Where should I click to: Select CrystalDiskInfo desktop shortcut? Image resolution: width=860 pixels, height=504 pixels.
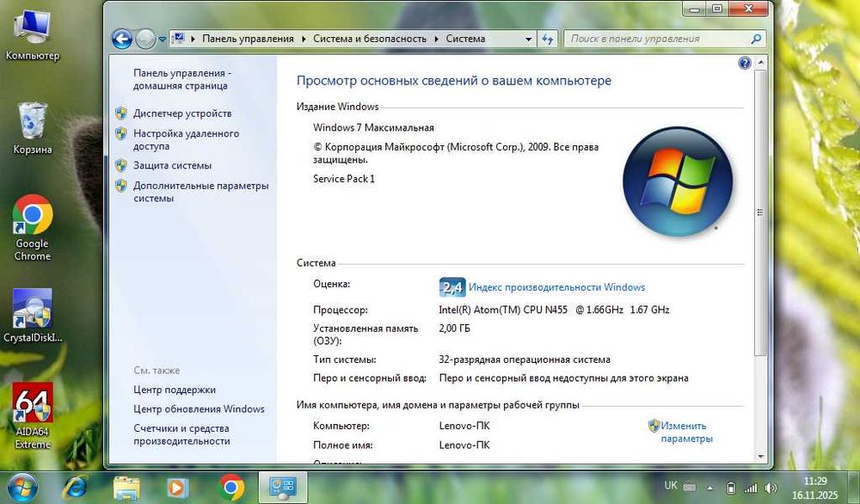(x=33, y=316)
